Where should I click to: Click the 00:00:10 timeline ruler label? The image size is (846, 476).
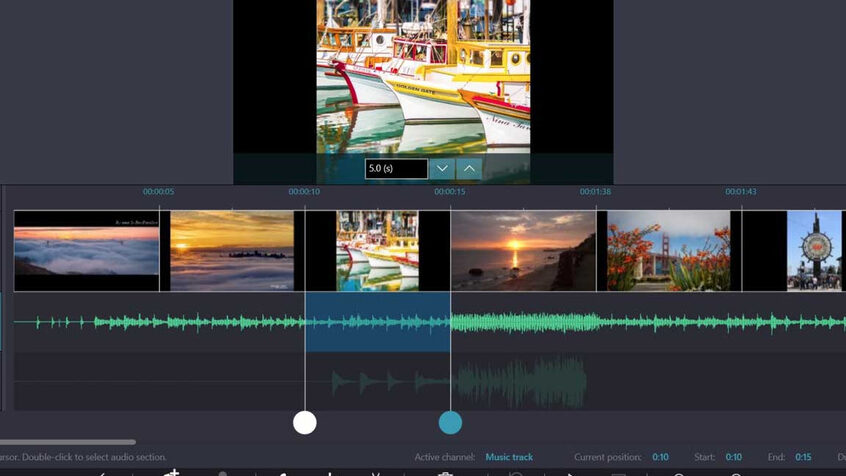304,192
